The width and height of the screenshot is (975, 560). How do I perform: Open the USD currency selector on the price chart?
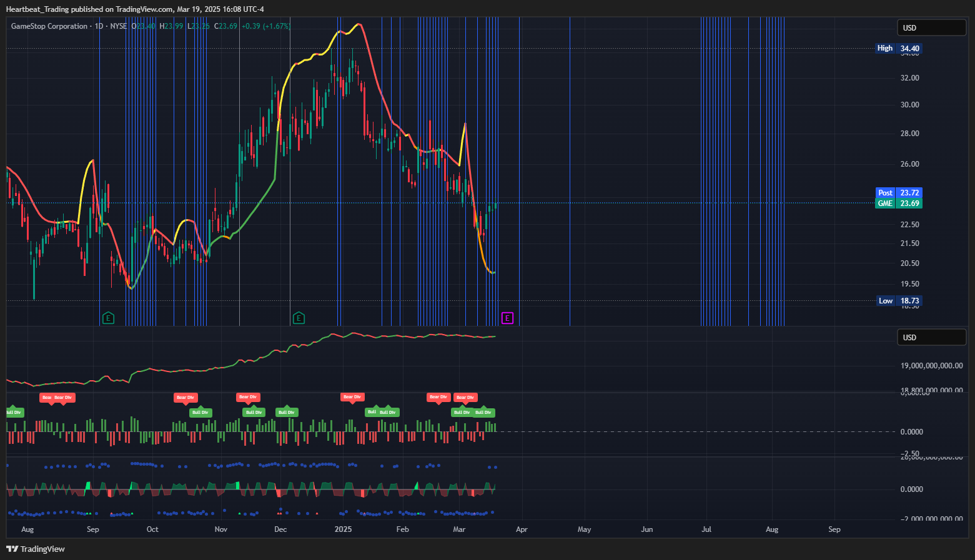pyautogui.click(x=932, y=27)
